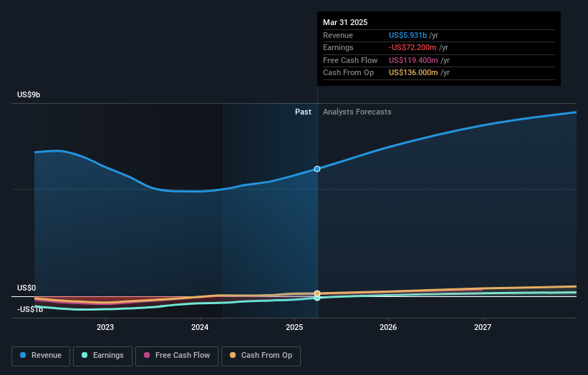Viewport: 588px width, 375px height.
Task: Click the Revenue row label in tooltip
Action: (x=338, y=35)
